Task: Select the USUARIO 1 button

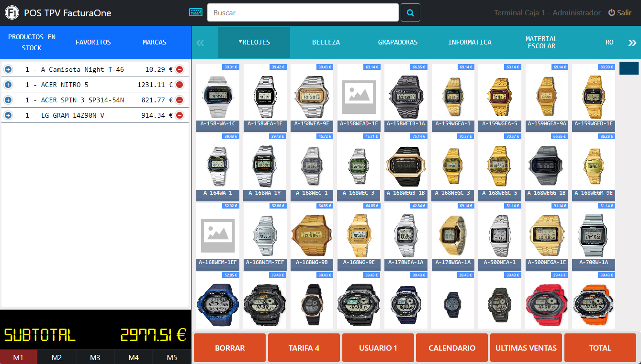Action: (378, 348)
